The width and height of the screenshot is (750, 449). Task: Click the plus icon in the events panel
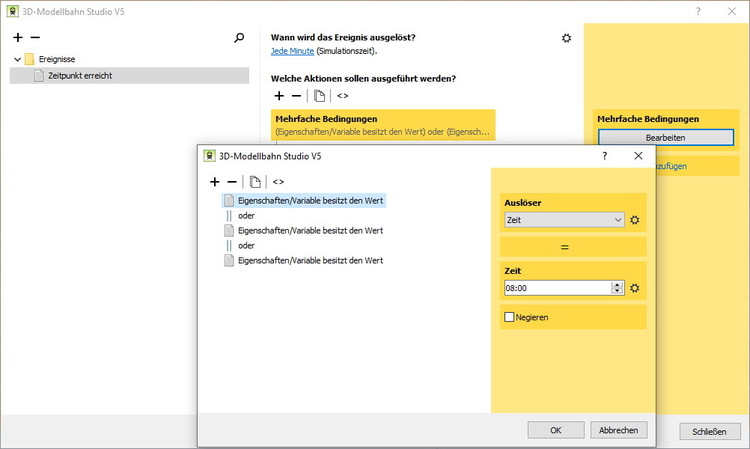click(18, 38)
